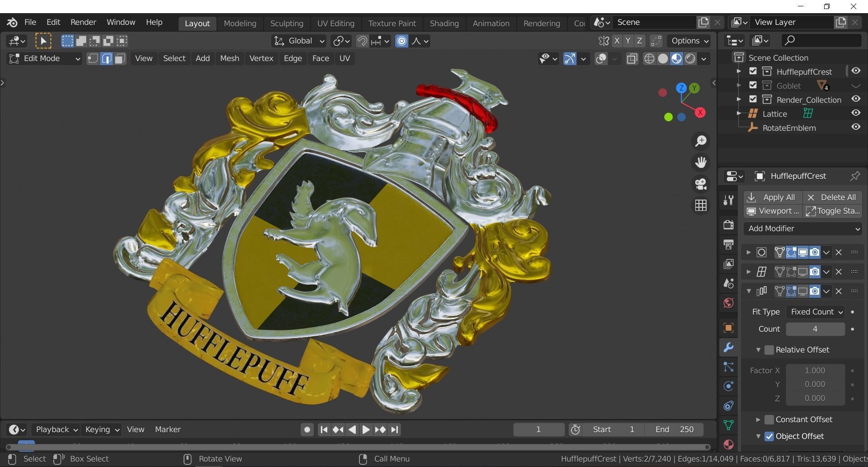Image resolution: width=868 pixels, height=467 pixels.
Task: Hide Render_Collection with eye icon
Action: 855,99
